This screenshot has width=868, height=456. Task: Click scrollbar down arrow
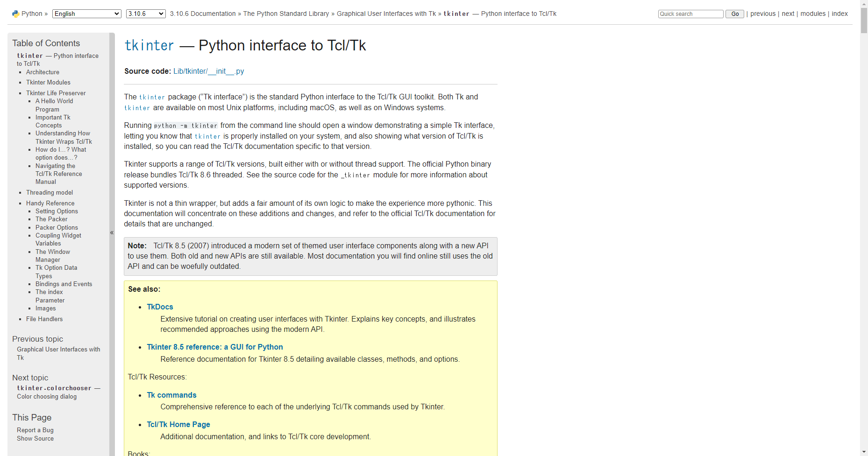coord(864,452)
